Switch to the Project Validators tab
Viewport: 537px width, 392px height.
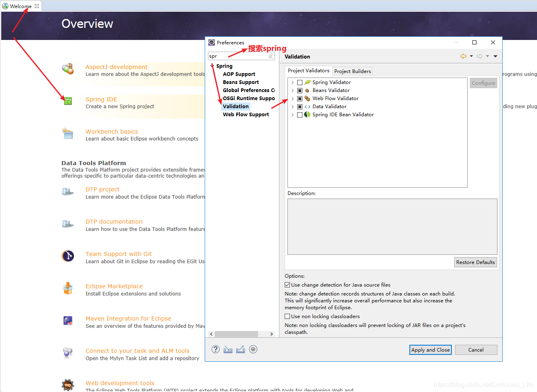pyautogui.click(x=308, y=71)
